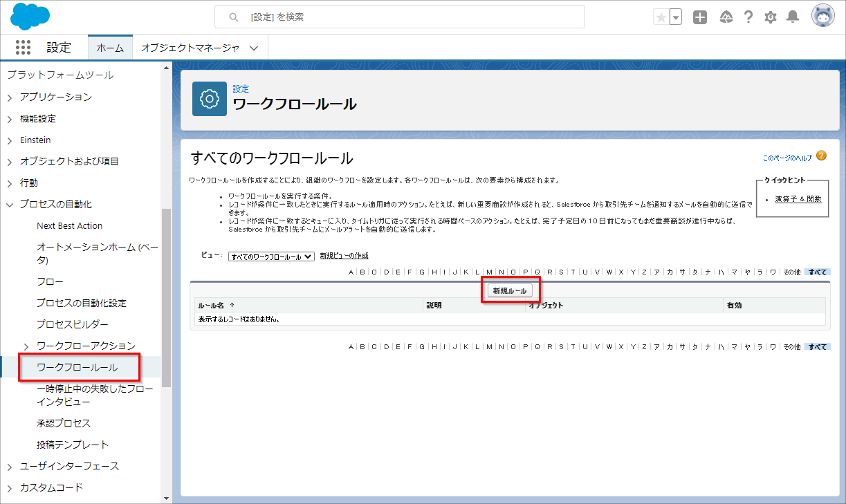The width and height of the screenshot is (846, 504).
Task: Open the favorites list dropdown arrow
Action: [x=675, y=17]
